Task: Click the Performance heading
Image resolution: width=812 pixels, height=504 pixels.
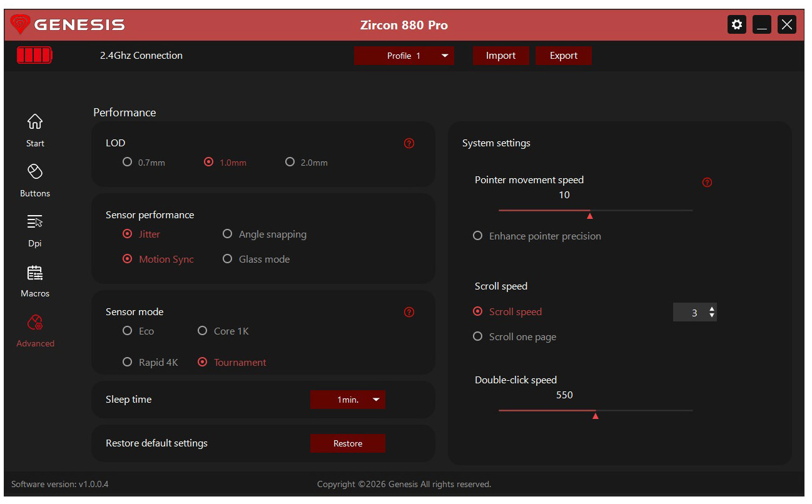Action: [x=124, y=113]
